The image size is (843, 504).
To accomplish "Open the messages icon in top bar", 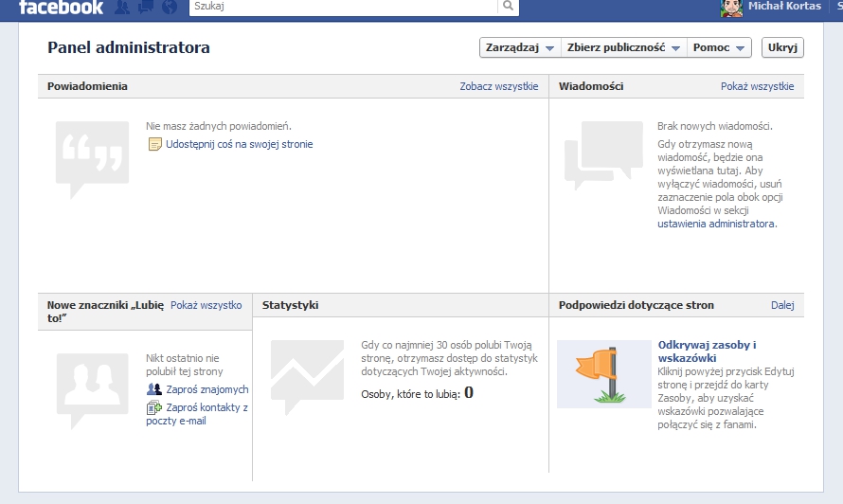I will 146,8.
